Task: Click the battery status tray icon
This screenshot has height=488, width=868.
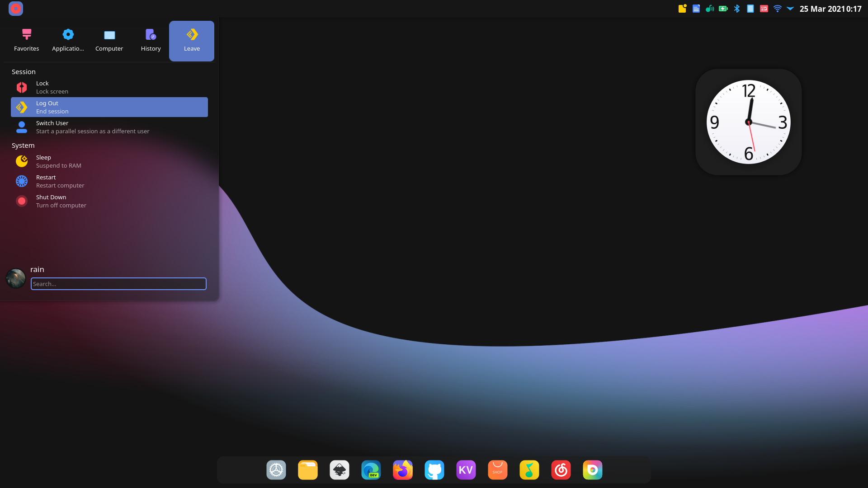Action: pos(723,9)
